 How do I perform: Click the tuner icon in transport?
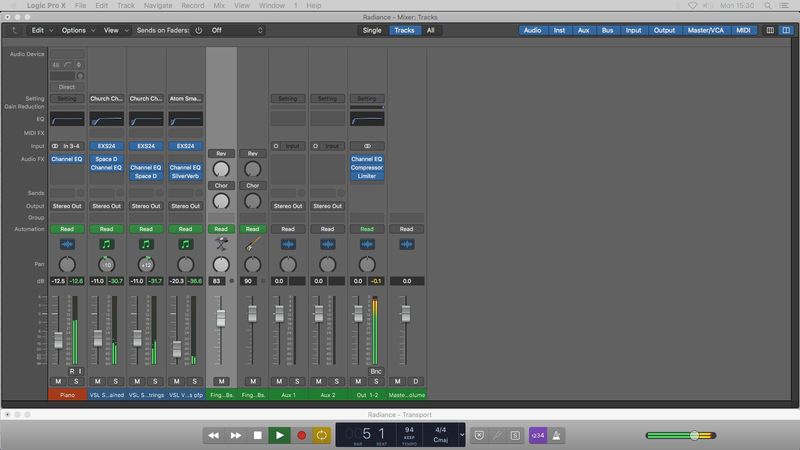pos(497,435)
